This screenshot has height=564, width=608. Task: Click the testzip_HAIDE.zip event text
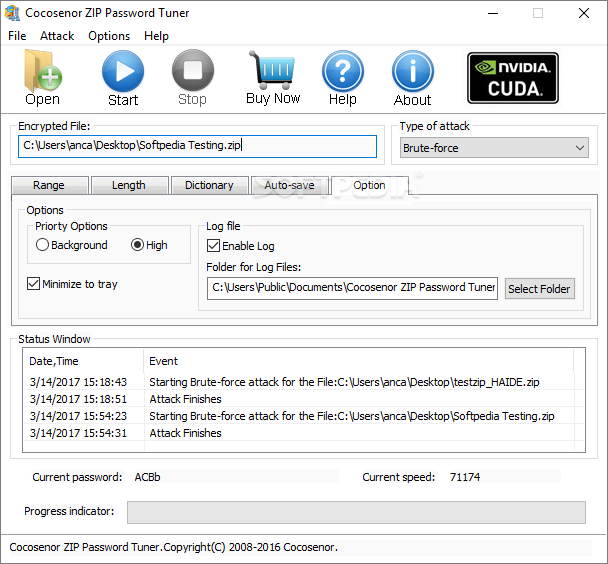click(344, 382)
